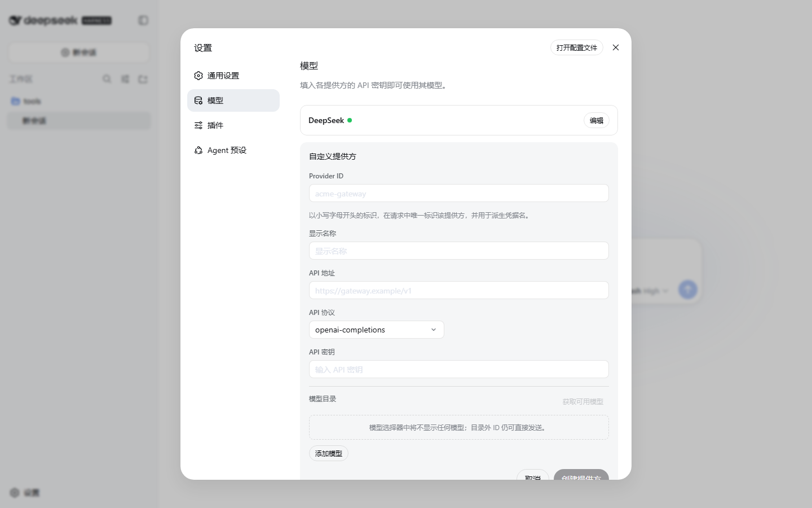Open the API 协议 openai-completions dropdown
The height and width of the screenshot is (508, 812).
tap(377, 330)
